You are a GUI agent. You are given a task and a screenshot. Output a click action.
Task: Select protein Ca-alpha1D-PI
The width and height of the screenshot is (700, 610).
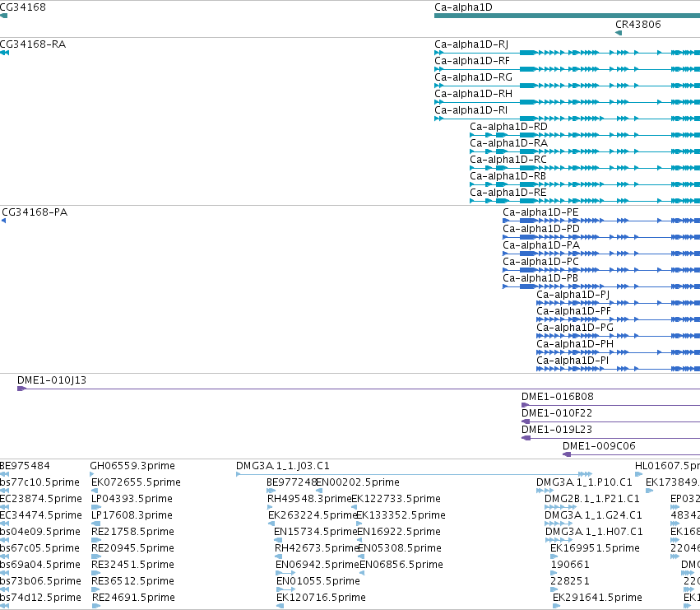tap(619, 369)
